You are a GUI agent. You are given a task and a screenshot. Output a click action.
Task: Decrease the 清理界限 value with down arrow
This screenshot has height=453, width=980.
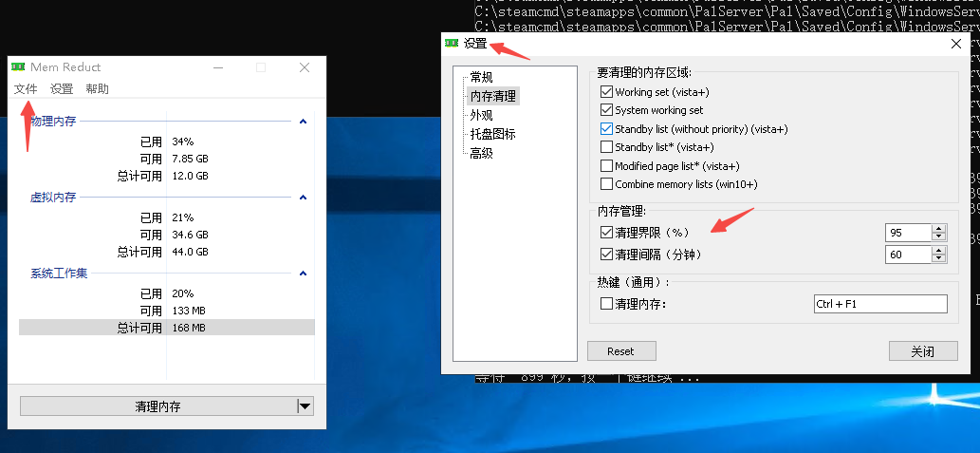coord(939,237)
